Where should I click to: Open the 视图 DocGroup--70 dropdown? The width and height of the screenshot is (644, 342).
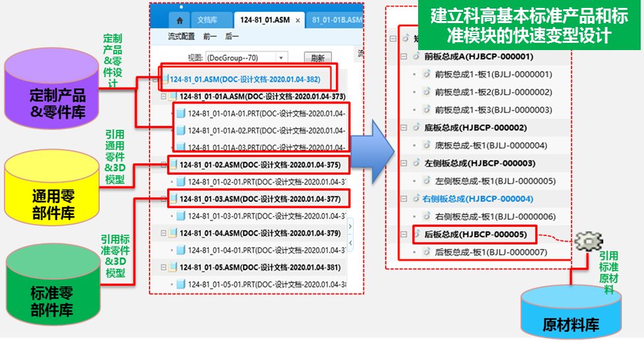tap(281, 58)
